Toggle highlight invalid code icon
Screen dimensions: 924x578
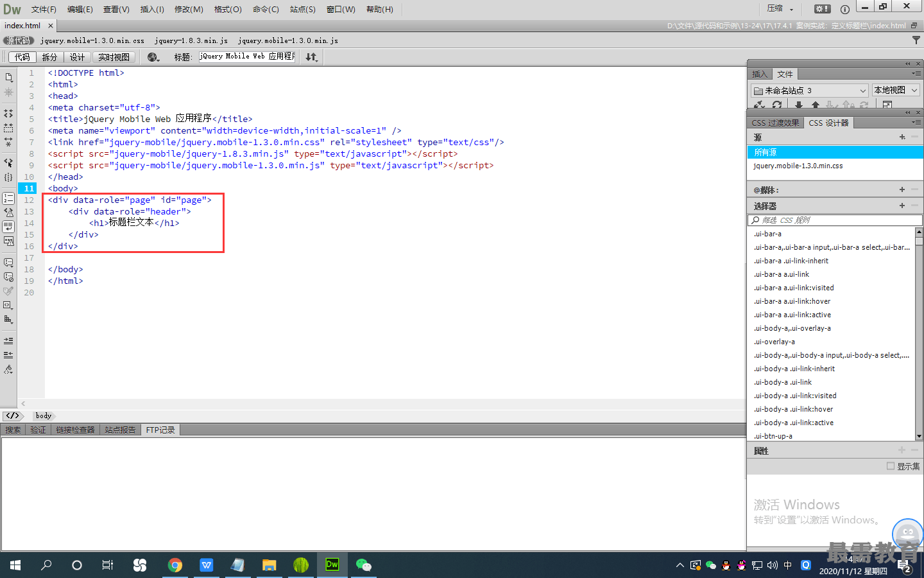(8, 213)
